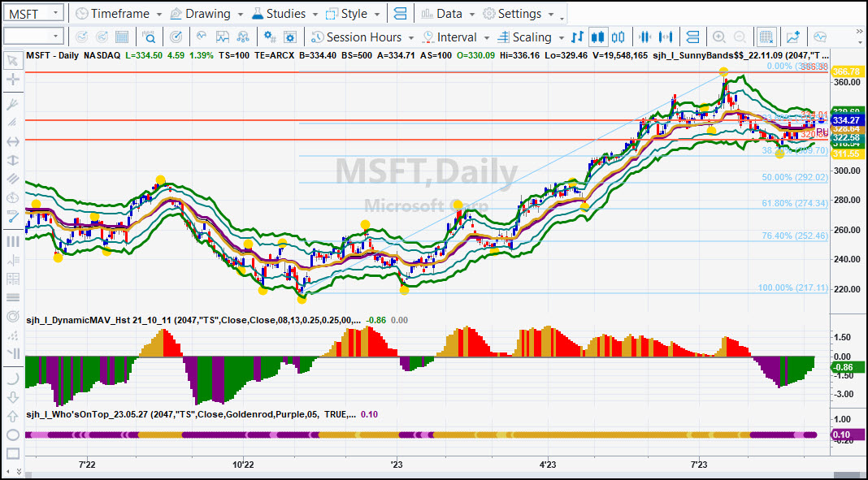Open the Drawing menu

click(x=200, y=13)
